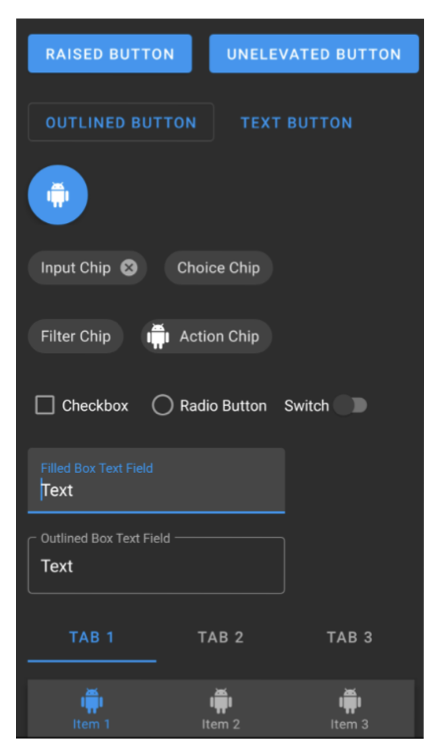
Task: Select Item 2 Android icon in bottom navigation
Action: click(x=221, y=701)
